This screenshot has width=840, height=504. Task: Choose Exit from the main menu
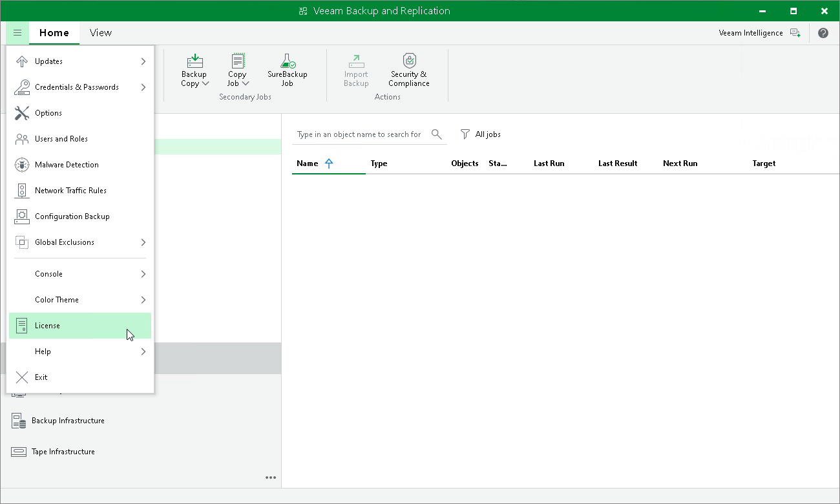tap(80, 377)
